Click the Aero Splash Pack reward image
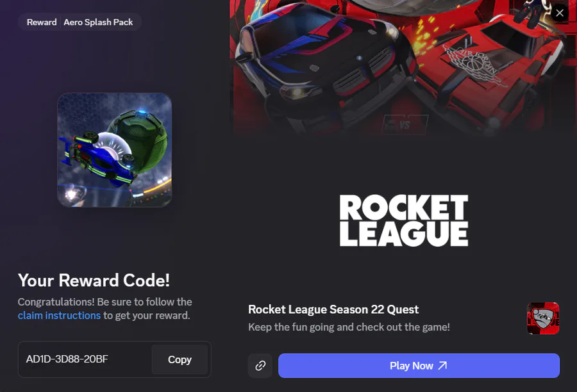 (x=115, y=150)
